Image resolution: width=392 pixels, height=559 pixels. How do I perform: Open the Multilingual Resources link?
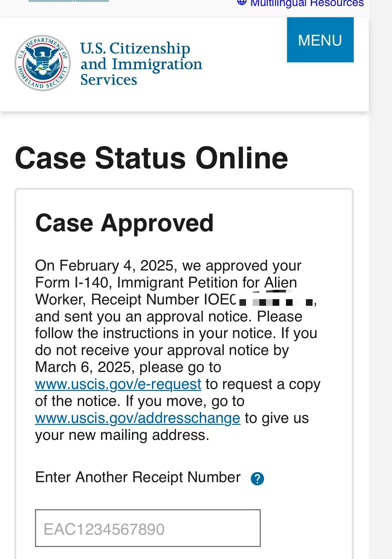307,3
